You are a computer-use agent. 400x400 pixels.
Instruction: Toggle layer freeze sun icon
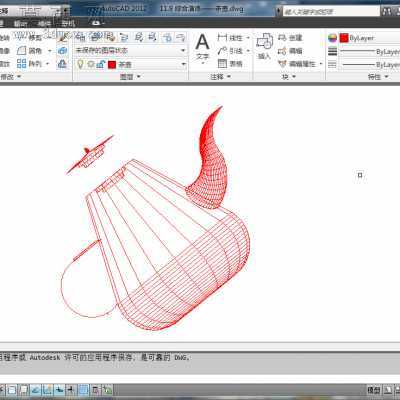click(x=91, y=64)
